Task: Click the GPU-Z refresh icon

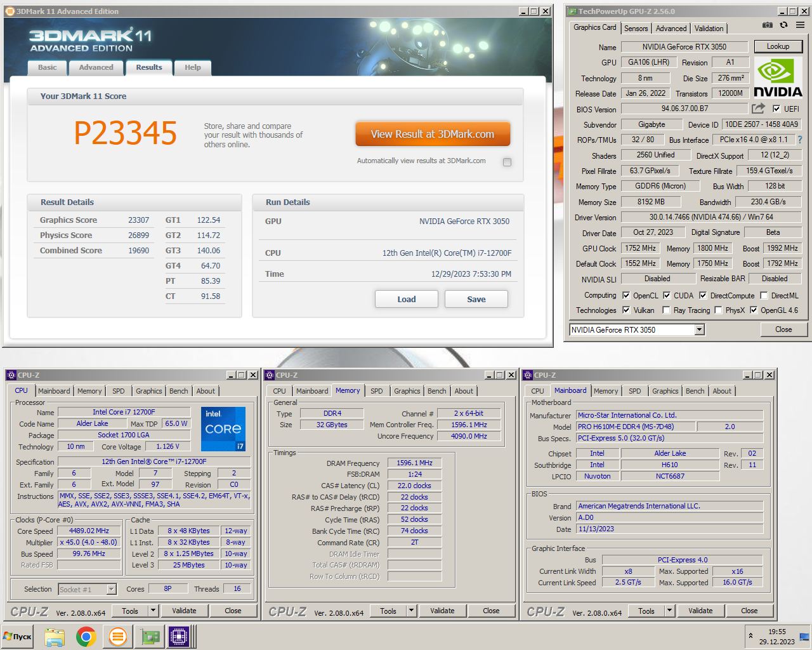Action: tap(784, 25)
